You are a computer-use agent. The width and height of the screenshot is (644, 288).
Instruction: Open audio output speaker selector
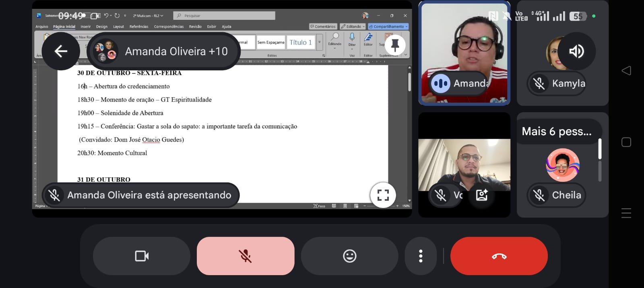click(576, 51)
